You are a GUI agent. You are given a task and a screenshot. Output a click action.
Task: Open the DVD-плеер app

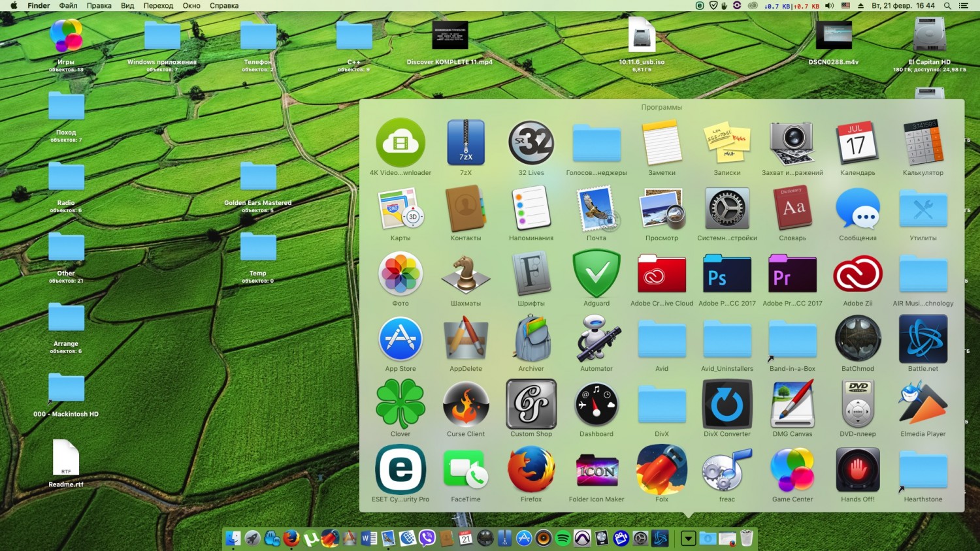(x=858, y=404)
